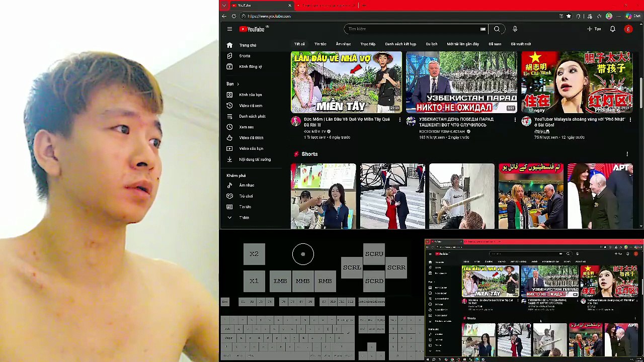Viewport: 644px width, 362px height.
Task: Open the Uzbekistan parade video thumbnail
Action: pyautogui.click(x=461, y=82)
